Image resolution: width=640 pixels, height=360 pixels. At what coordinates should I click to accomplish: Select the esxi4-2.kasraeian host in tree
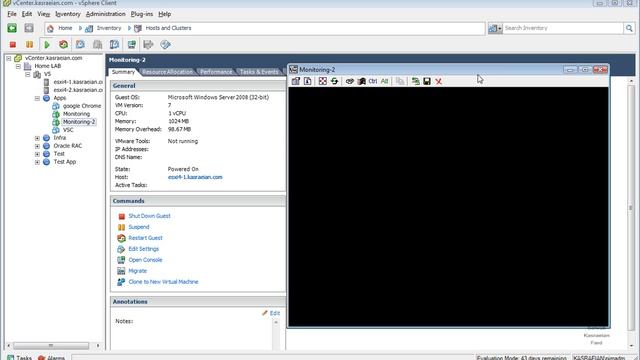tap(78, 90)
